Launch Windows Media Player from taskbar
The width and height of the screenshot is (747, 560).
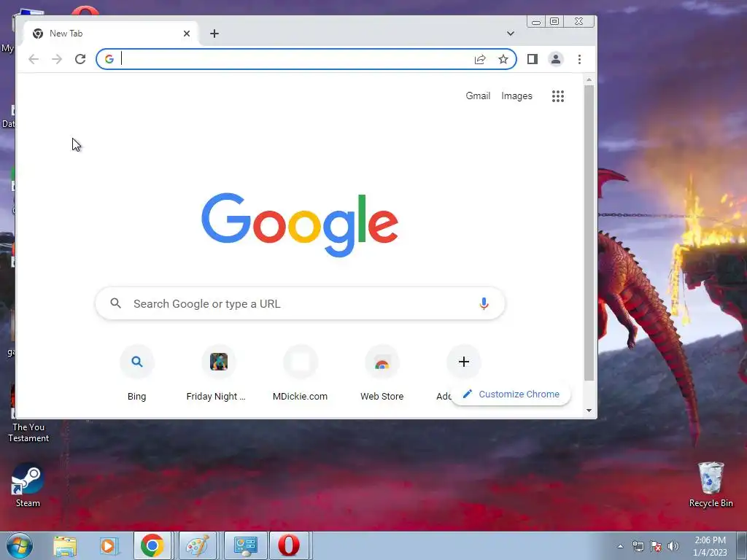[x=108, y=545]
